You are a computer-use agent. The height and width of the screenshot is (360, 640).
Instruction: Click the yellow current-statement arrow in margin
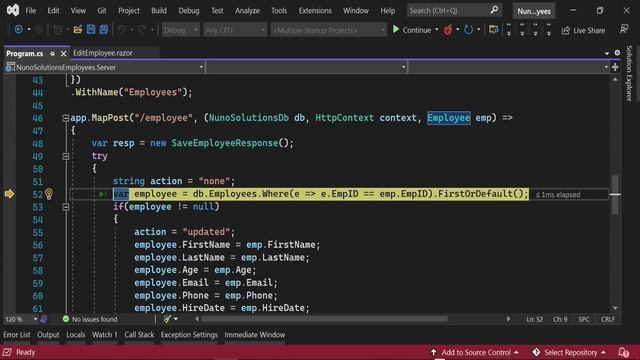(x=9, y=194)
